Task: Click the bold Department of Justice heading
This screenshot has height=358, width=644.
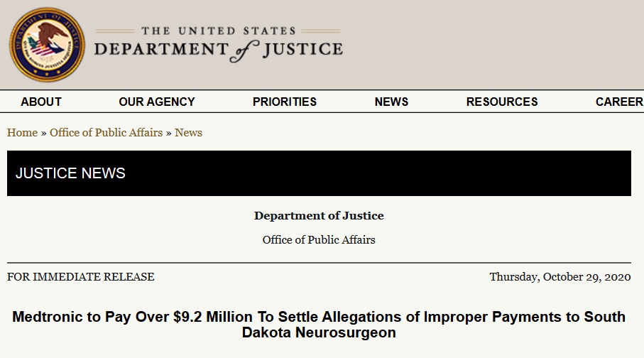Action: tap(319, 216)
